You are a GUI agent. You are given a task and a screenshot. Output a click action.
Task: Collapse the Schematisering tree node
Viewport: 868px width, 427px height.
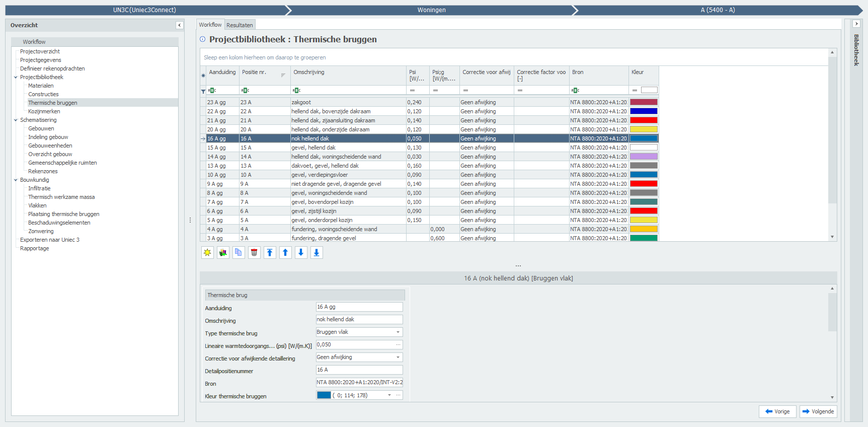pyautogui.click(x=16, y=120)
